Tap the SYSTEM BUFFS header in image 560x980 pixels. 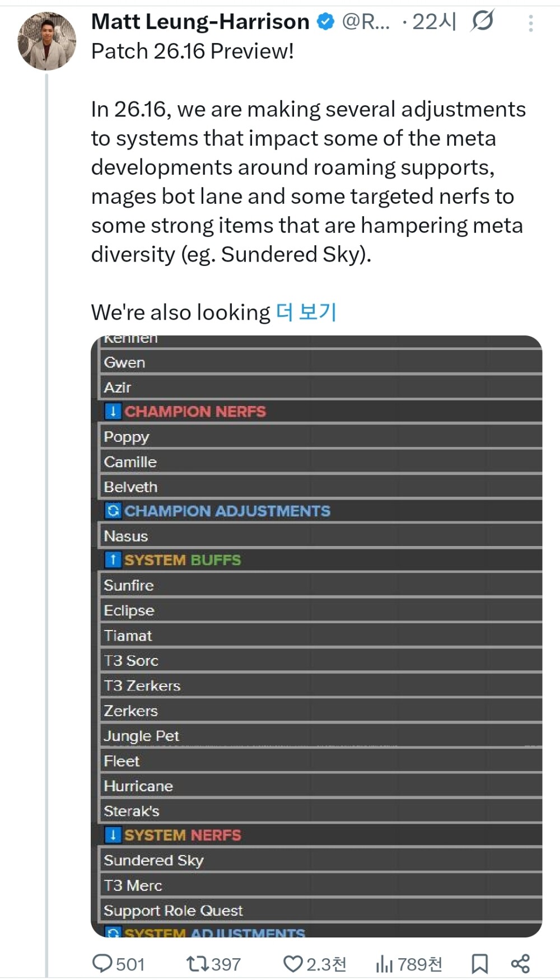[183, 560]
